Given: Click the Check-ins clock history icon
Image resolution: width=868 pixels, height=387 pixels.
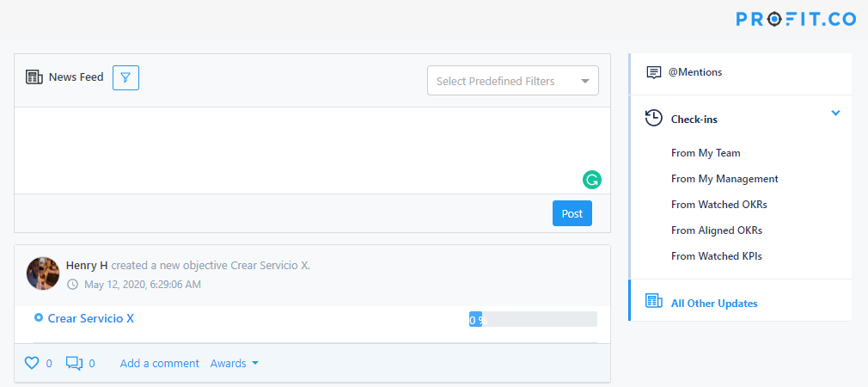Looking at the screenshot, I should 654,119.
